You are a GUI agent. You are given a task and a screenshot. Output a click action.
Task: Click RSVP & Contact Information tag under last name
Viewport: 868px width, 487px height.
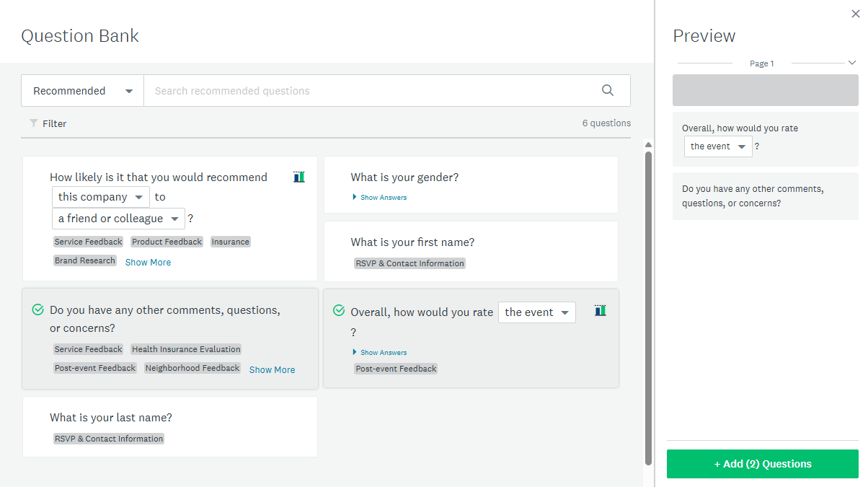[110, 439]
